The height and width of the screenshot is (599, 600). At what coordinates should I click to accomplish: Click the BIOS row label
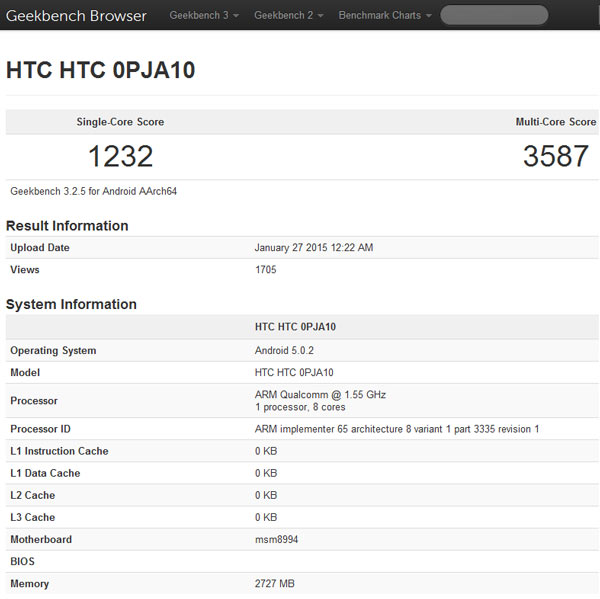(x=22, y=561)
